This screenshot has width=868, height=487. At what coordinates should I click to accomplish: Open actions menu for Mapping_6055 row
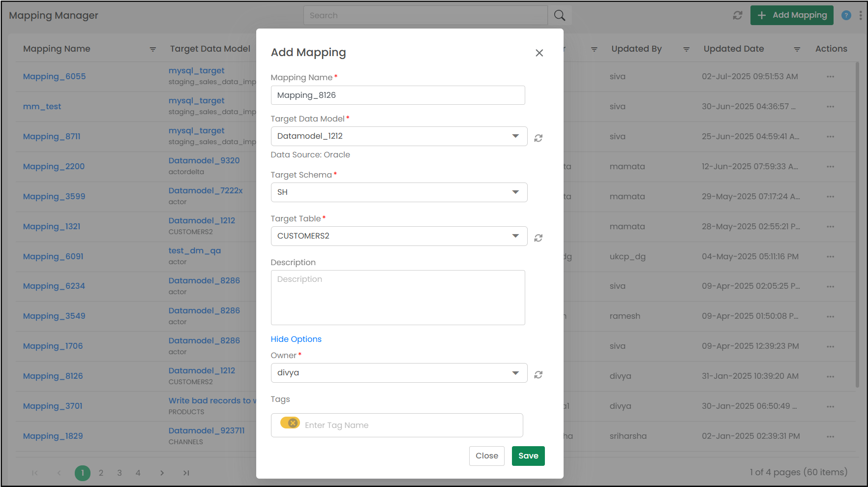click(830, 77)
